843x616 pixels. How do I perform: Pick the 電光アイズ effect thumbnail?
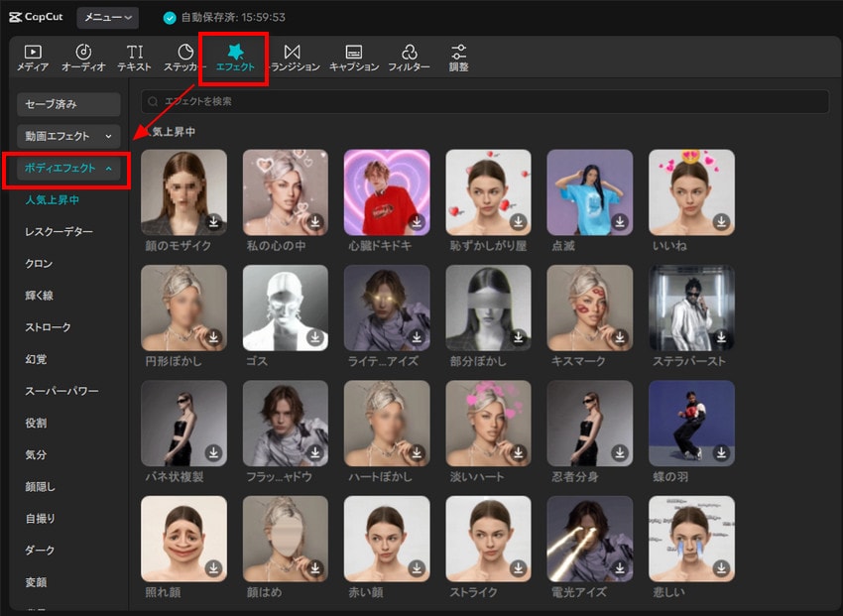tap(589, 539)
